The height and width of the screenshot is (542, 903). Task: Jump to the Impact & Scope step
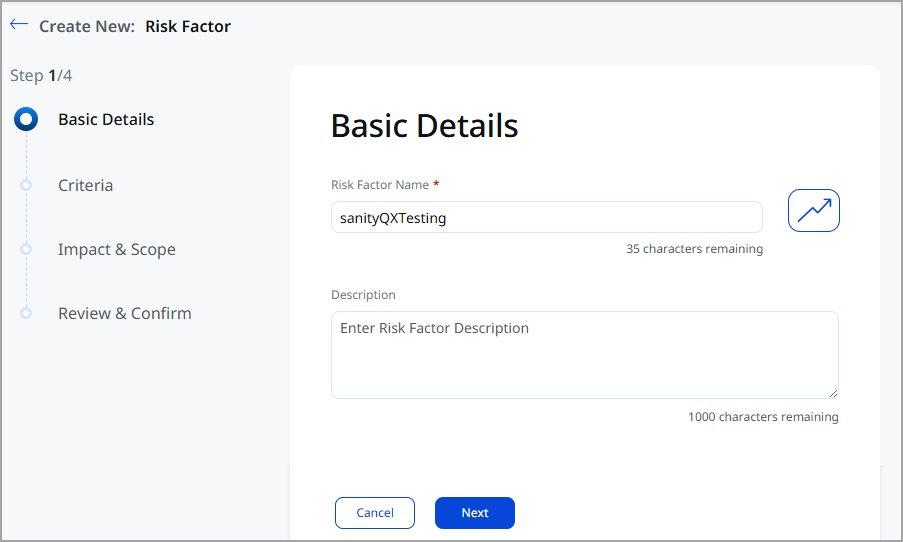(x=116, y=249)
